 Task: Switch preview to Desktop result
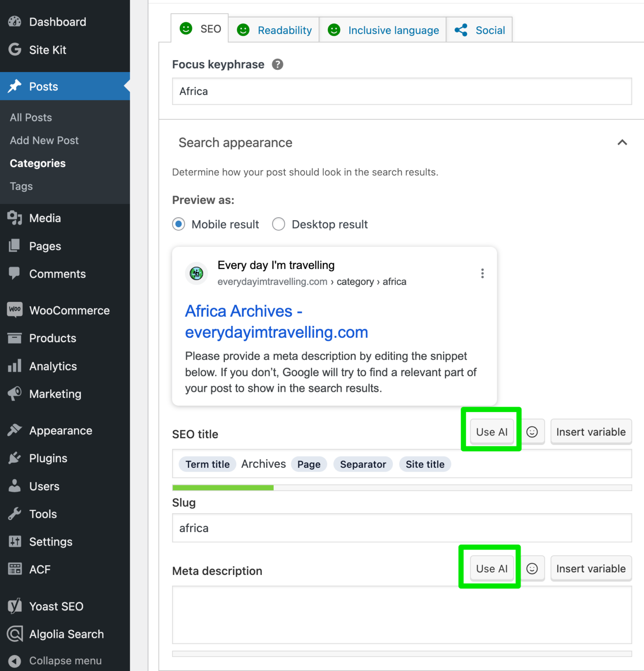(279, 224)
